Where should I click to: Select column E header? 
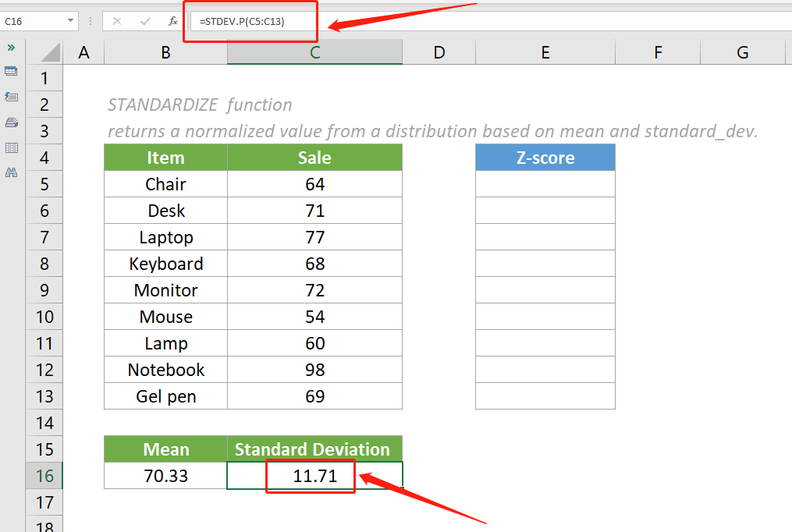(x=545, y=53)
